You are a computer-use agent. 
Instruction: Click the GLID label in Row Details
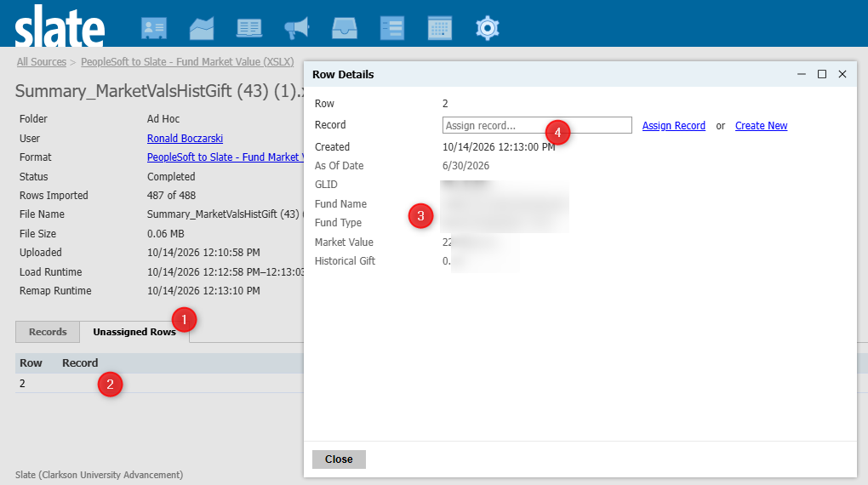(x=326, y=185)
